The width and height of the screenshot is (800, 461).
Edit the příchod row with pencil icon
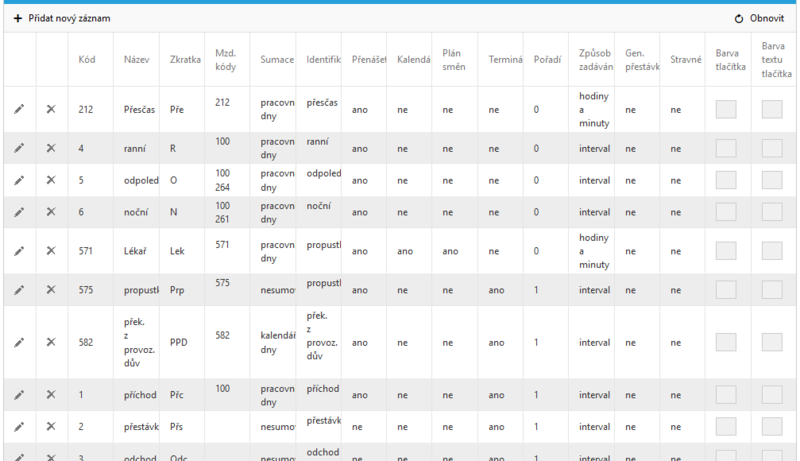(19, 395)
